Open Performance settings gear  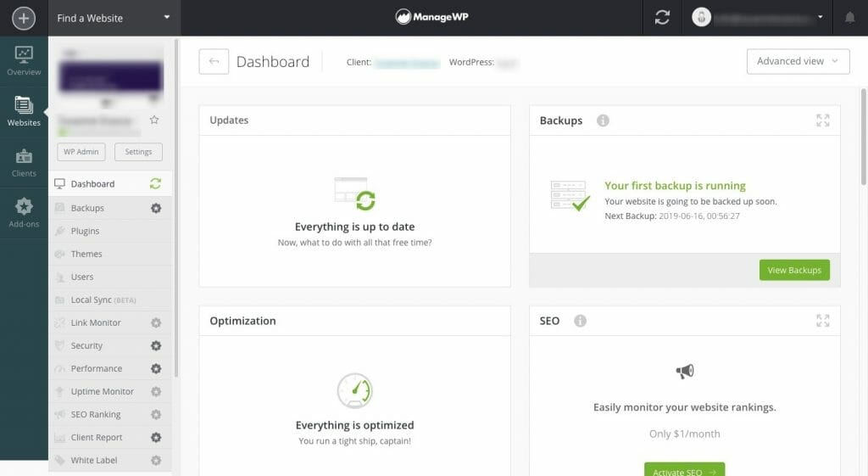(x=156, y=368)
